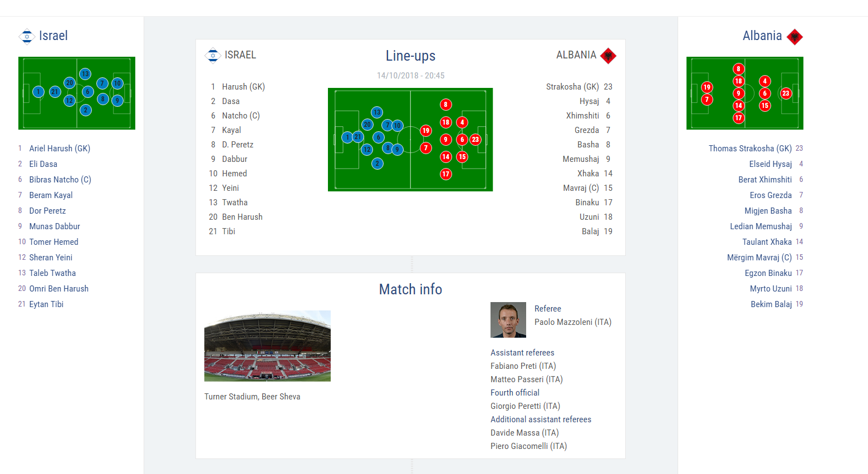Screen dimensions: 868x474
Task: Click the Israel flag icon in left sidebar
Action: click(27, 36)
